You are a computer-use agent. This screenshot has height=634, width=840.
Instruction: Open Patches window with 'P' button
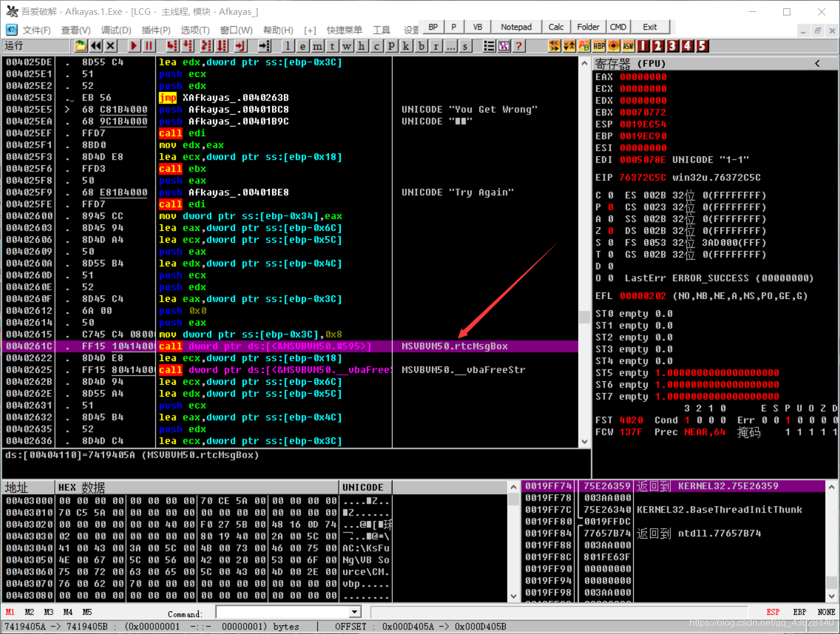391,46
